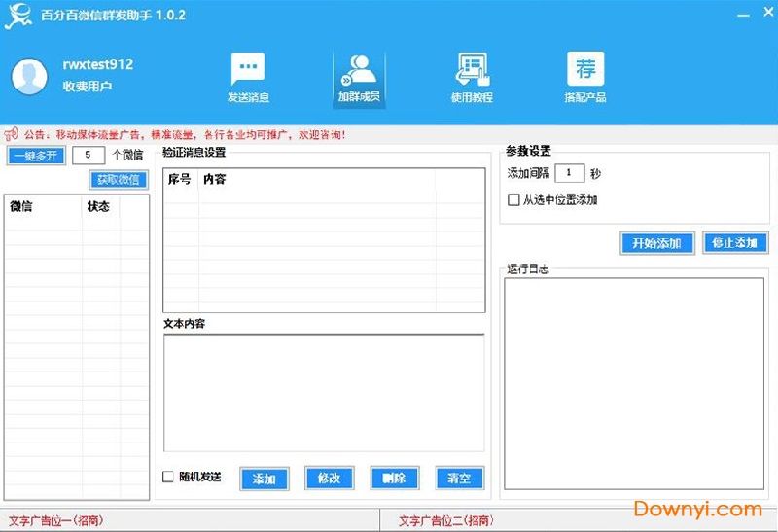This screenshot has width=778, height=532.
Task: Click the user avatar picture
Action: click(x=29, y=77)
